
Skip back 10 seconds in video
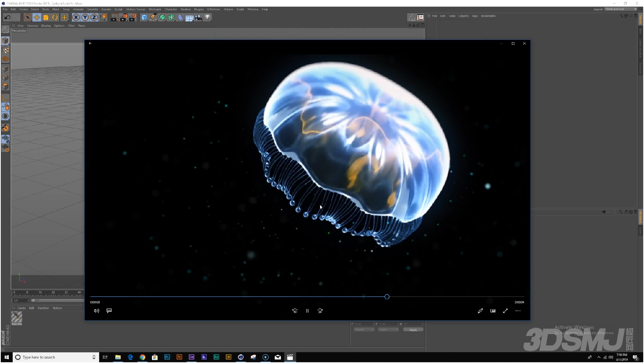point(295,311)
